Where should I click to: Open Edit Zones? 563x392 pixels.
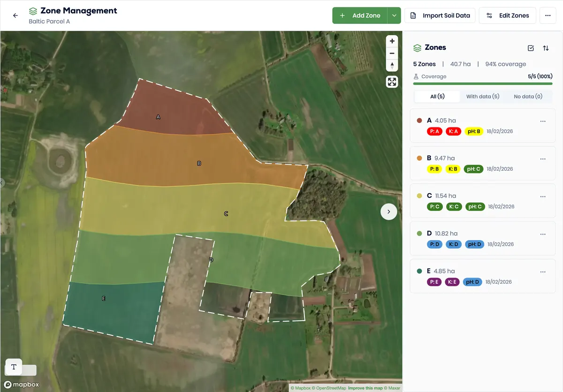coord(508,15)
